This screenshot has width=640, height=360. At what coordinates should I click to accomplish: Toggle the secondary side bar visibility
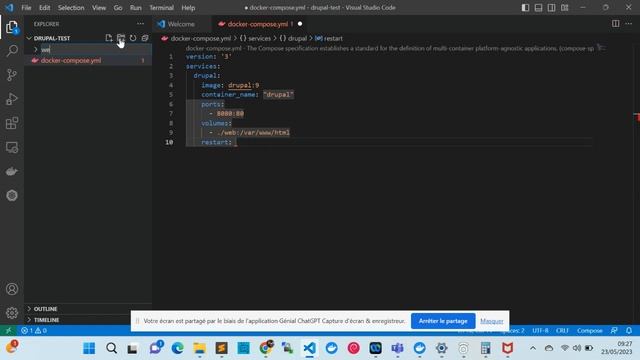point(551,8)
